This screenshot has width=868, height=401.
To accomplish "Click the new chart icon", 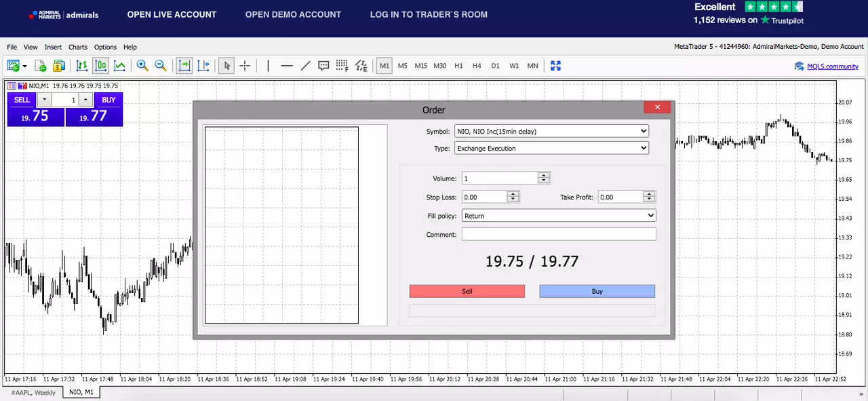I will tap(13, 66).
